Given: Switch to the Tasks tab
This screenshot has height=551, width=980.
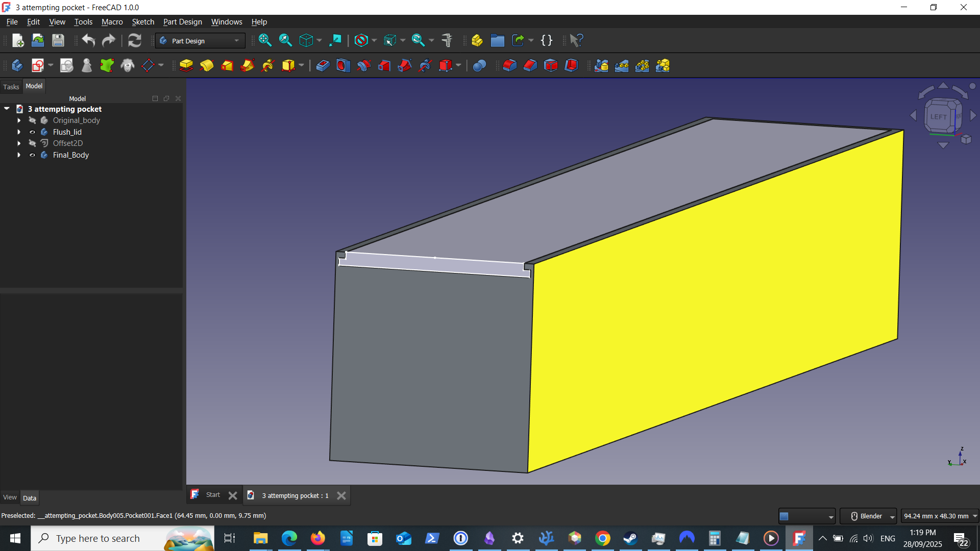Looking at the screenshot, I should (11, 87).
